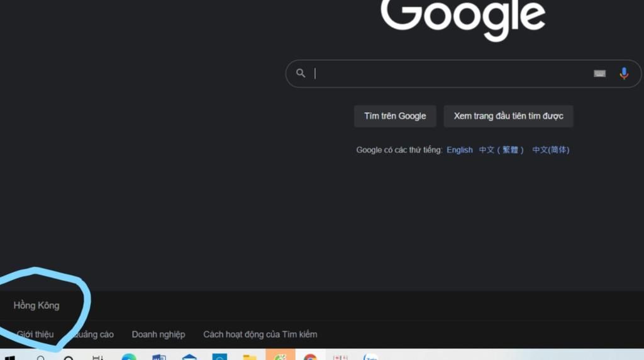The height and width of the screenshot is (360, 644).
Task: Click the magnifier icon in the search box
Action: tap(301, 73)
